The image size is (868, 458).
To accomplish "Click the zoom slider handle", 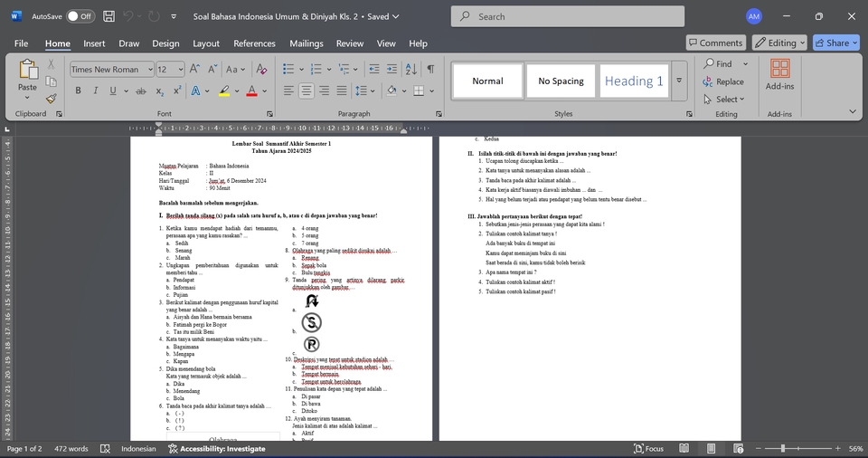I will click(x=783, y=448).
